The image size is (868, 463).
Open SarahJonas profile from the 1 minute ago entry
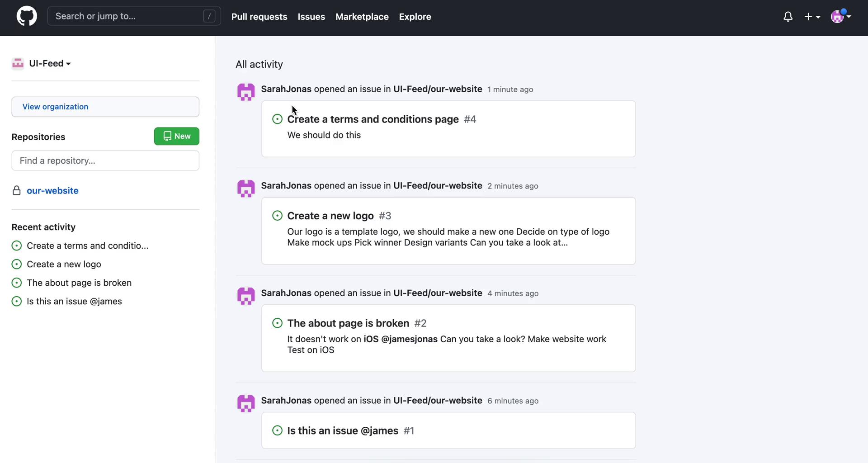[286, 89]
